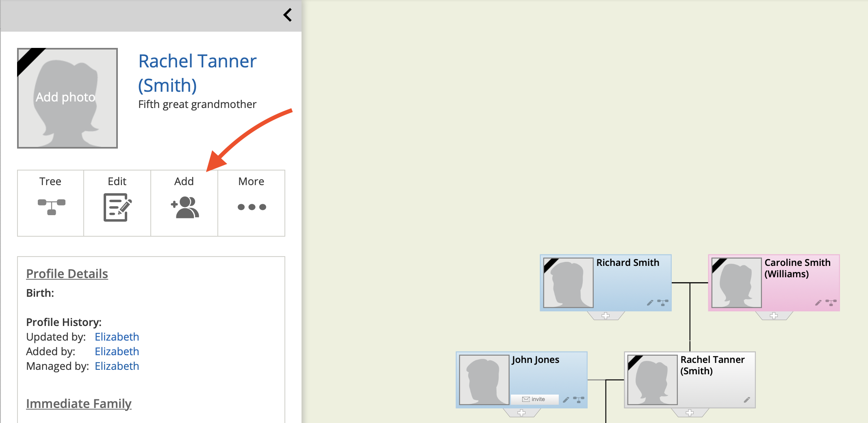Click the pencil edit icon on Richard Smith's card
The image size is (868, 423).
click(x=650, y=303)
